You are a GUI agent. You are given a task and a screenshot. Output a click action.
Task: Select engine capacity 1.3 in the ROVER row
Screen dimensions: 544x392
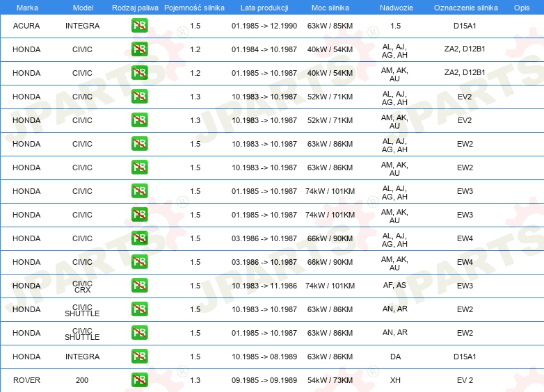(x=195, y=380)
